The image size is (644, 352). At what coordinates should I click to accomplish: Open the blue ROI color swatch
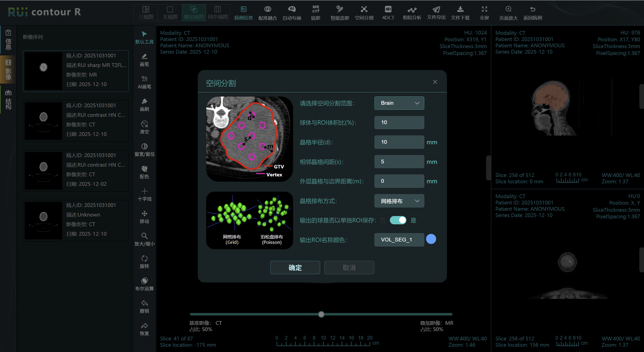click(431, 239)
